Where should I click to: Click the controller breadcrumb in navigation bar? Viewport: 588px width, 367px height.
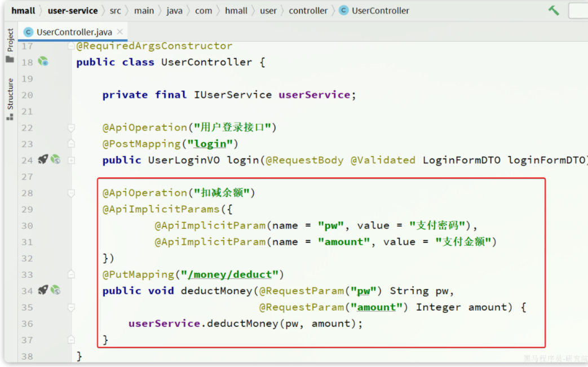coord(308,11)
